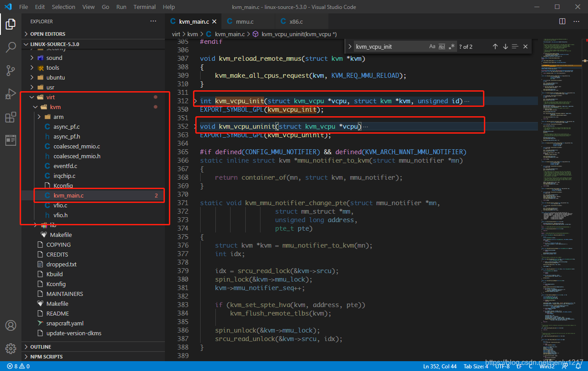The height and width of the screenshot is (371, 588).
Task: Expand the tools folder
Action: pyautogui.click(x=93, y=67)
